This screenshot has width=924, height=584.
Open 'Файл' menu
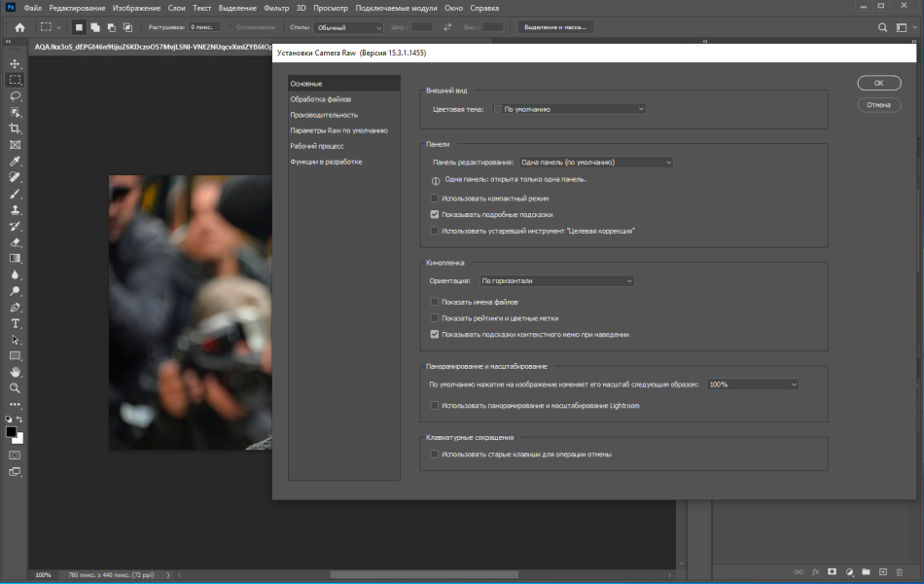tap(32, 8)
